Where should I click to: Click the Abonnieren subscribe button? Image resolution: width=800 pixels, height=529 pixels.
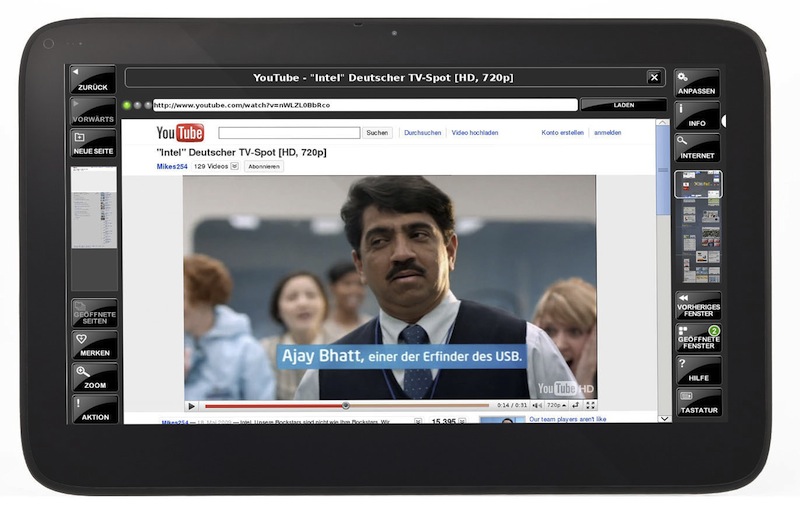tap(264, 166)
